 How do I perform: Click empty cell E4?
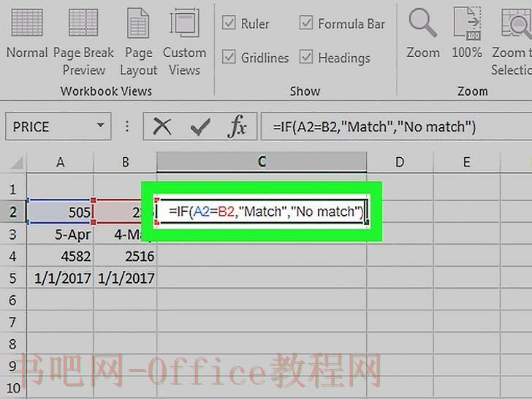pyautogui.click(x=467, y=256)
